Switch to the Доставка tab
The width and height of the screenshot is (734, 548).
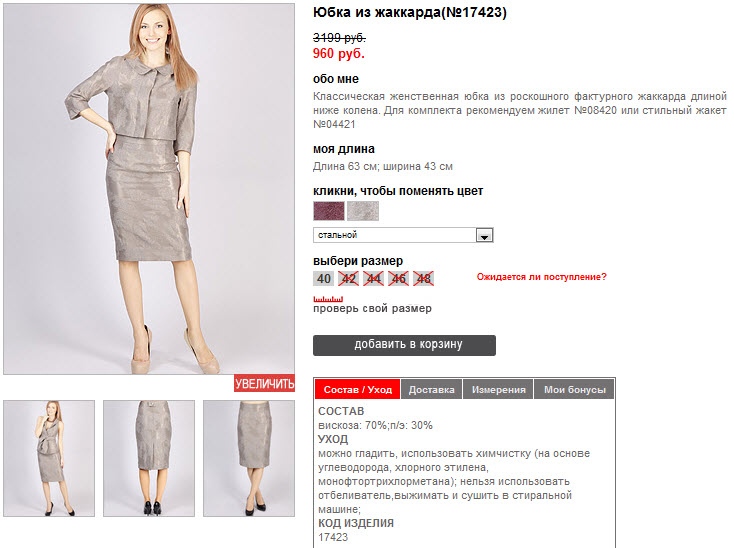[x=431, y=389]
